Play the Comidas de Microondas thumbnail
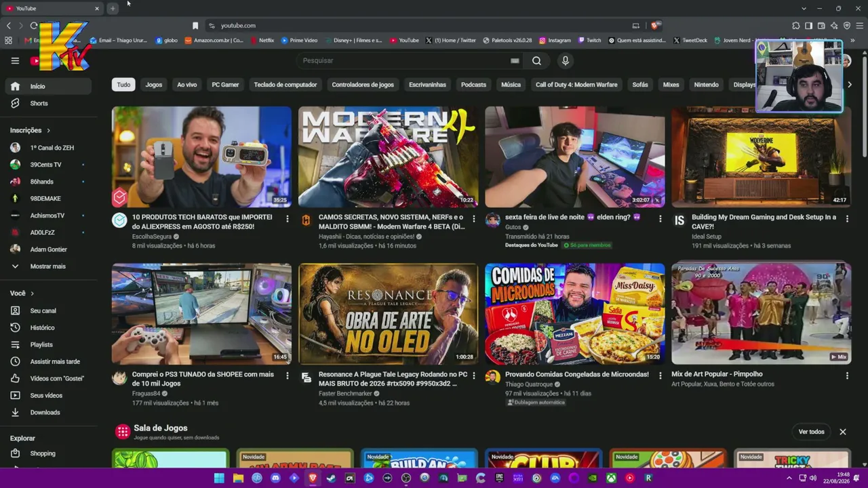 (x=575, y=314)
